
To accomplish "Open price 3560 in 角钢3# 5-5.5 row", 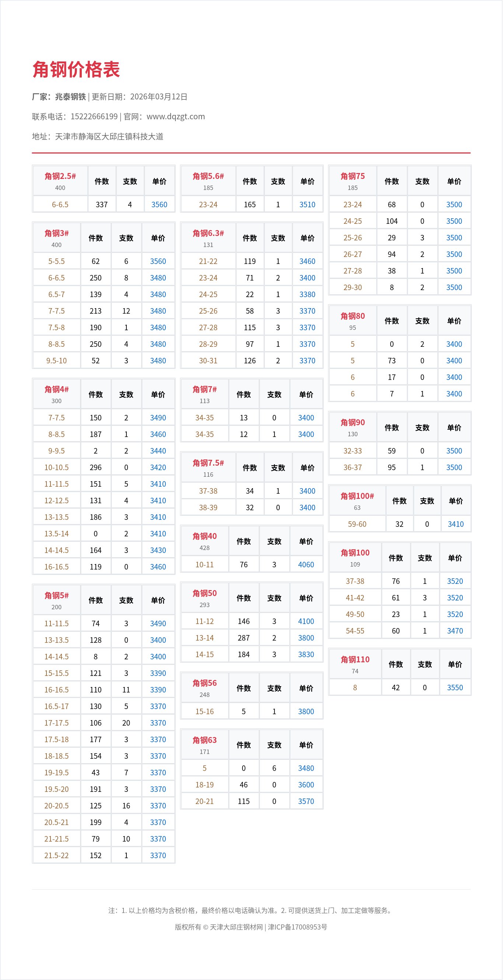I will (158, 261).
